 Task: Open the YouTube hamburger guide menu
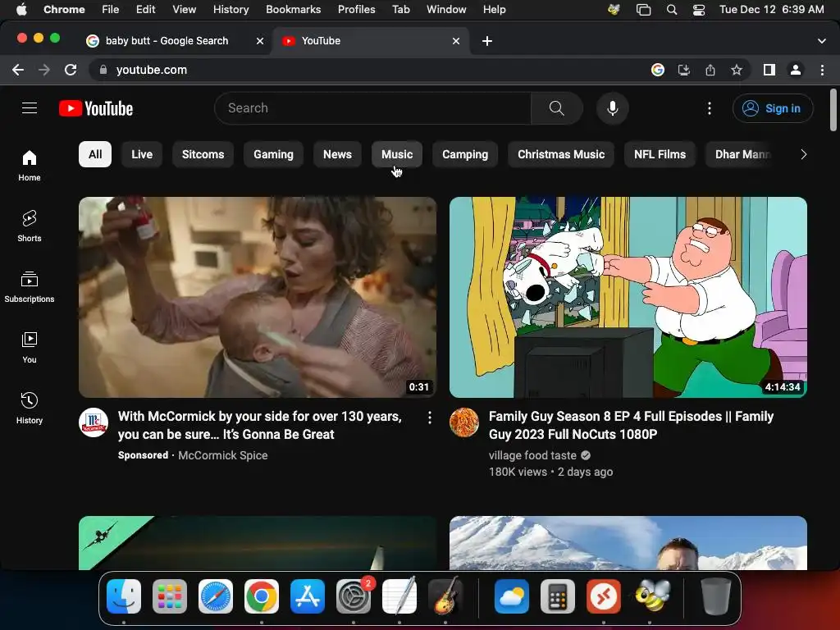30,108
